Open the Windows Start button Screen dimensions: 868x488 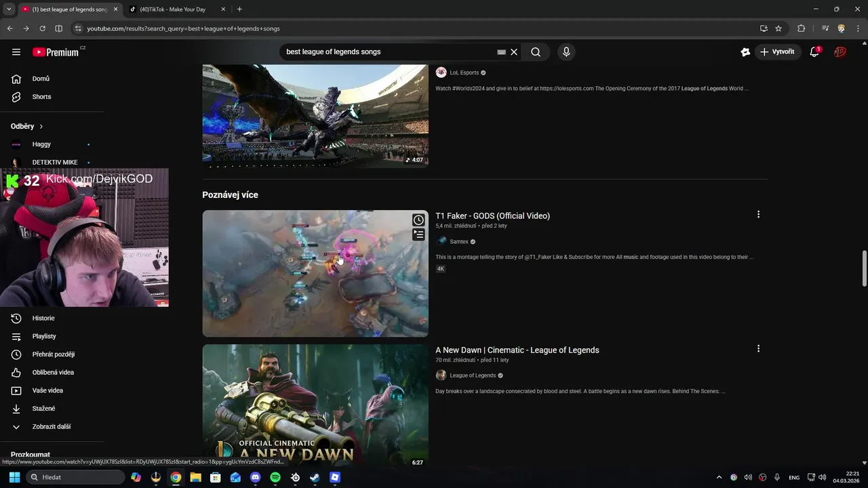(x=14, y=477)
